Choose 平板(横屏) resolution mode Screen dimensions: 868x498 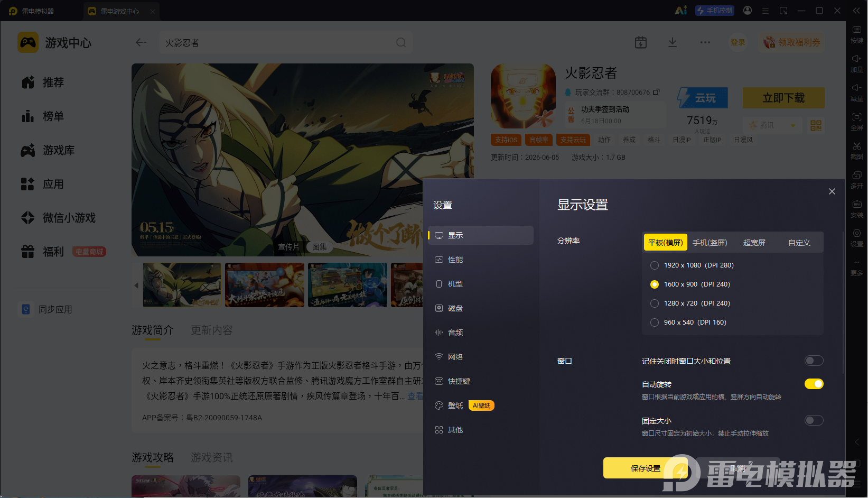(x=666, y=243)
